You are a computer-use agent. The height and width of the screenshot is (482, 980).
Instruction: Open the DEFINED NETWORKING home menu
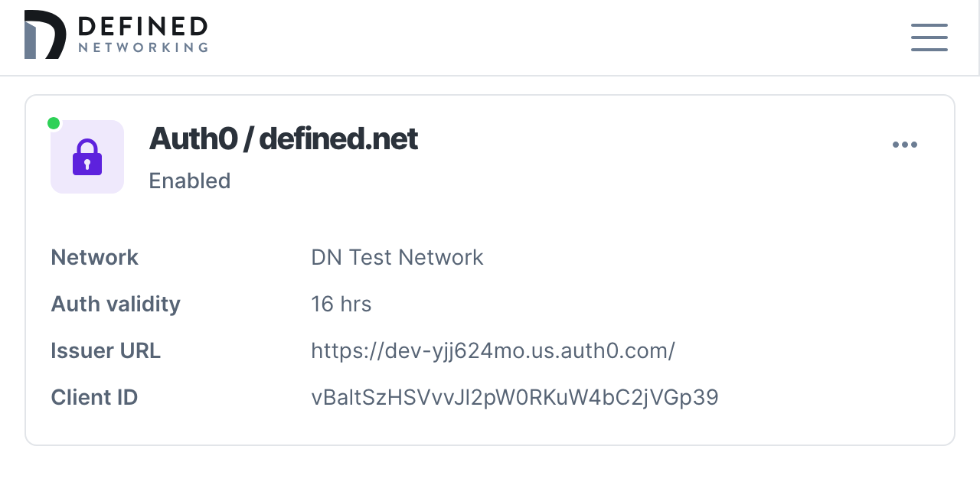pos(116,33)
